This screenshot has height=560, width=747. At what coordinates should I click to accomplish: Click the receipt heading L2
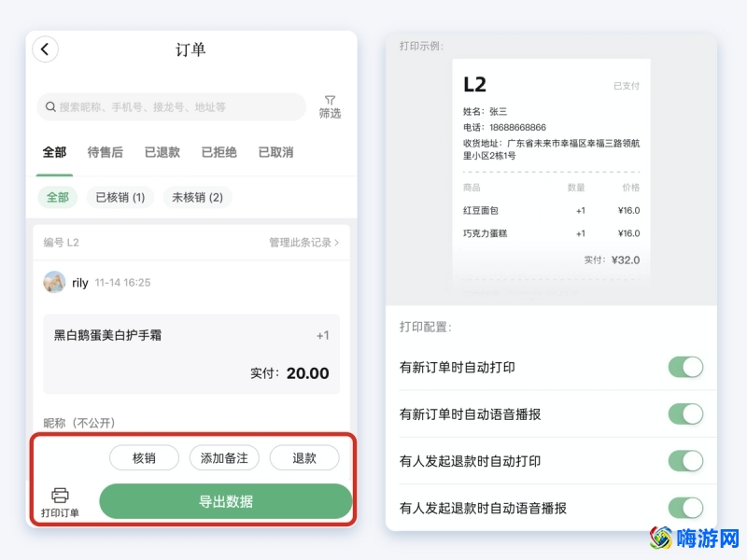pos(474,84)
